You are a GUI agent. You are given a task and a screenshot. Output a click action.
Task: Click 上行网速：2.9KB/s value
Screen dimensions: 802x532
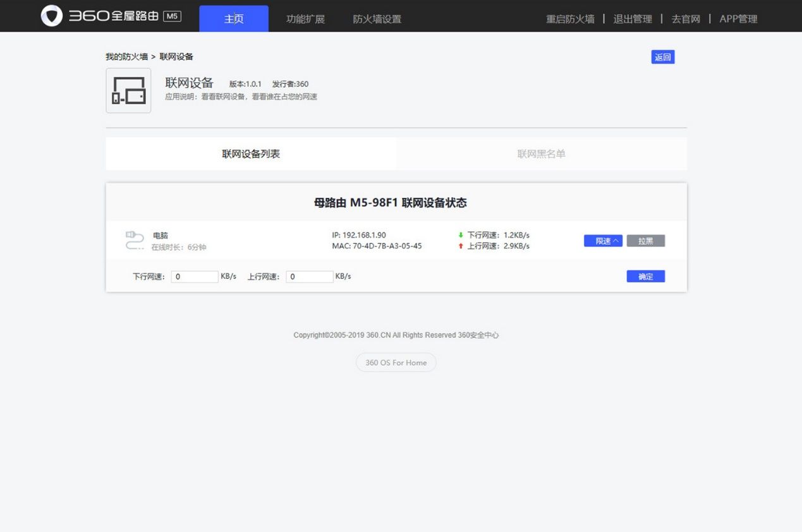(x=499, y=246)
